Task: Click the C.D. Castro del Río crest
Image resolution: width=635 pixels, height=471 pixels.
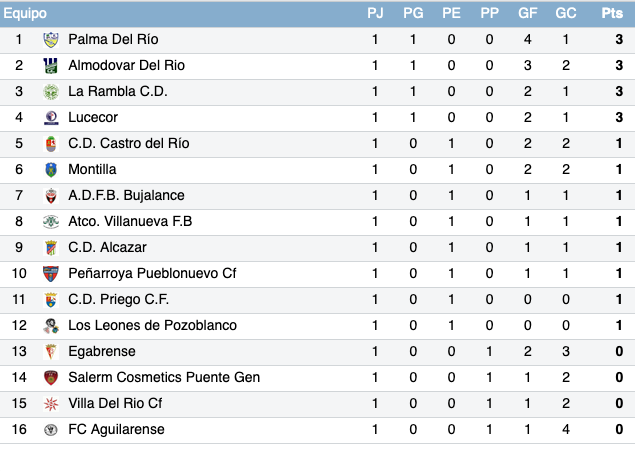Action: point(51,144)
